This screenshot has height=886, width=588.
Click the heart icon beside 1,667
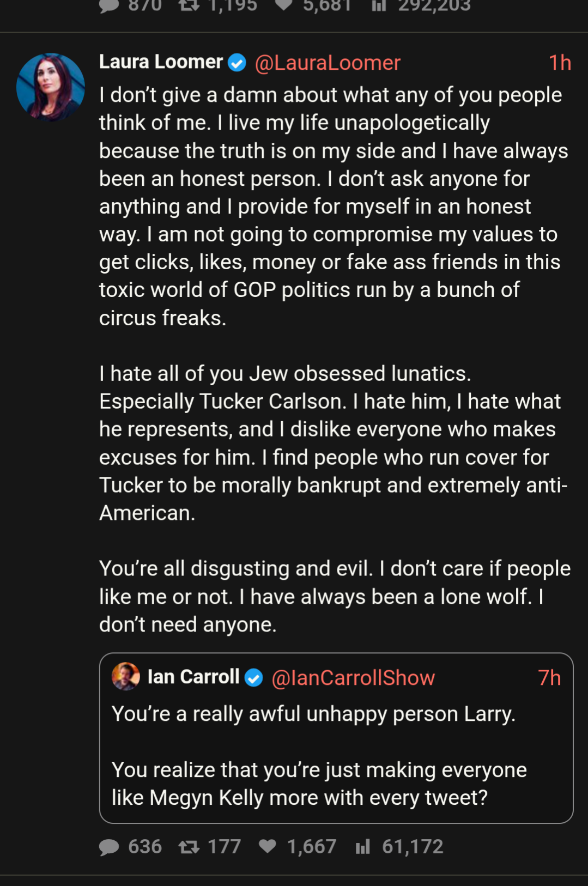coord(268,846)
